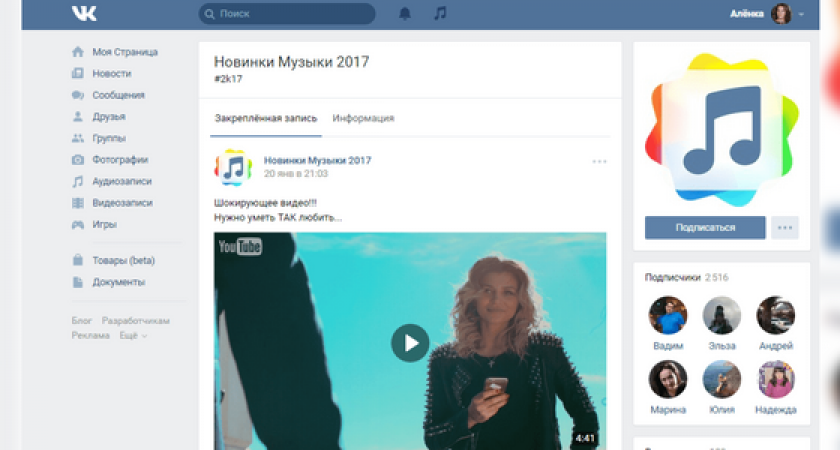Viewport: 840px width, 450px height.
Task: Open post options three-dot menu
Action: pos(599,161)
